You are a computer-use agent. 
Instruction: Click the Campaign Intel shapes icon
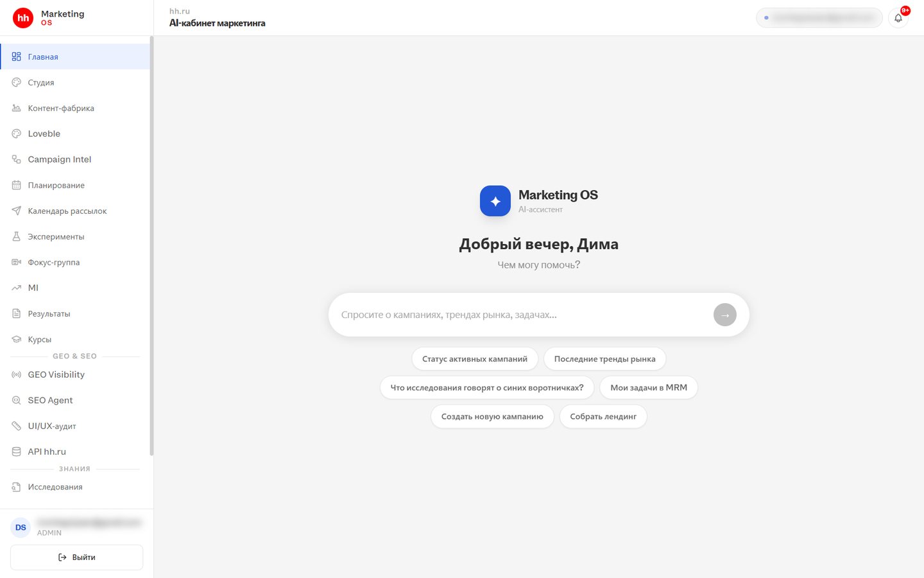point(17,159)
